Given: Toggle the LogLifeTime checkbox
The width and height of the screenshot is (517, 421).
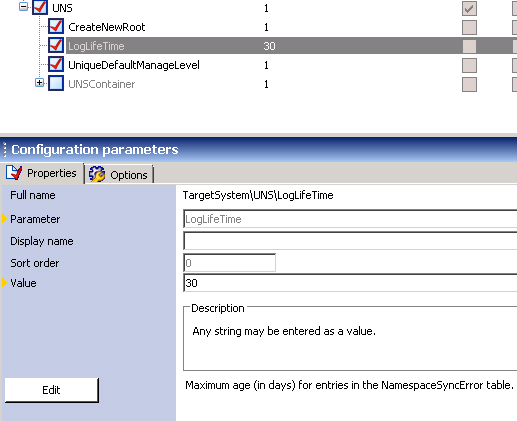Looking at the screenshot, I should click(56, 45).
